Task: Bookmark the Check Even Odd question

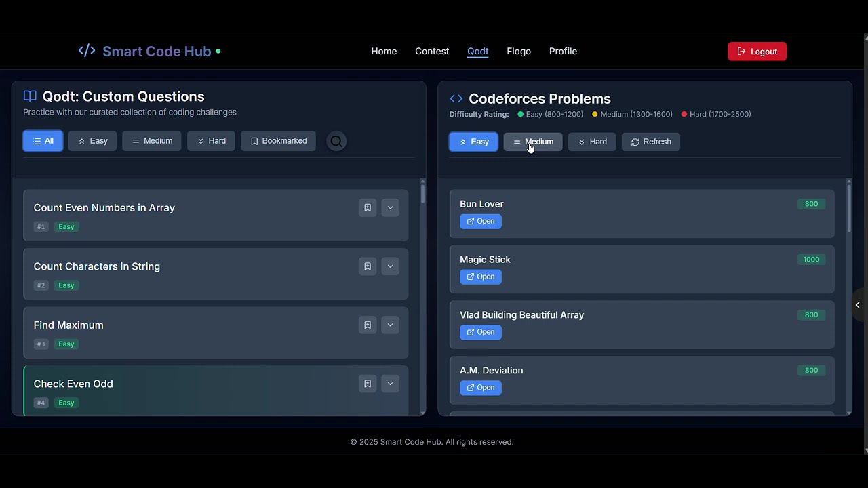Action: 368,384
